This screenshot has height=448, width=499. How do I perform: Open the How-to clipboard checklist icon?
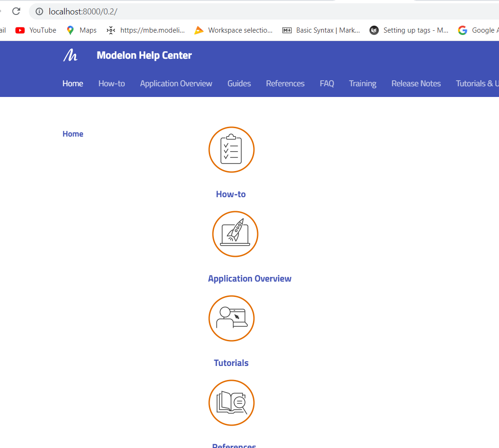[x=232, y=150]
